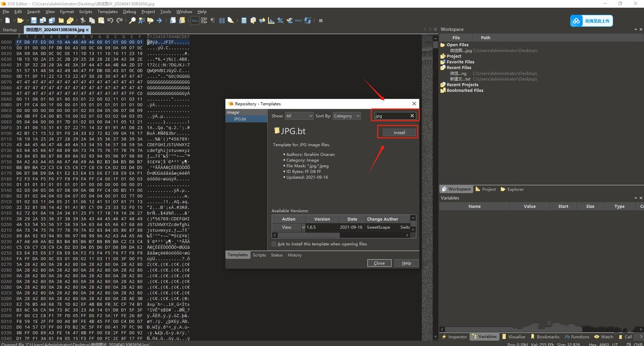The image size is (644, 346).
Task: Open the Watch panel tab
Action: 604,337
